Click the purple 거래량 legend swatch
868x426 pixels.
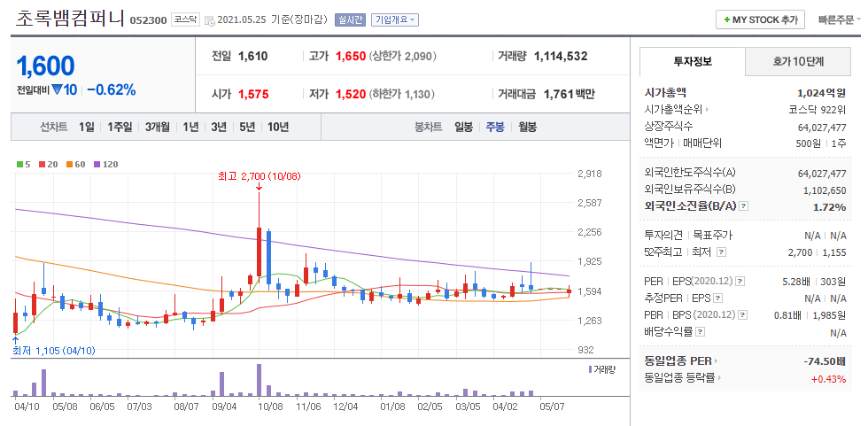pyautogui.click(x=591, y=369)
